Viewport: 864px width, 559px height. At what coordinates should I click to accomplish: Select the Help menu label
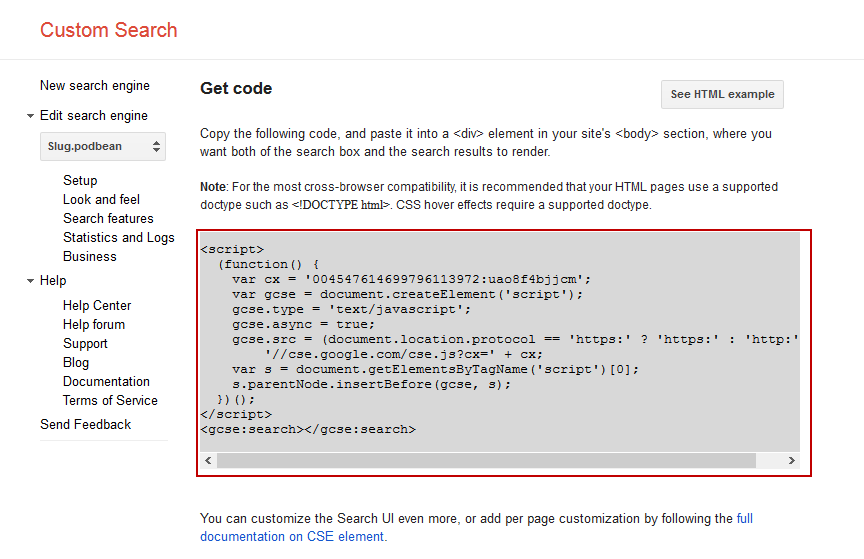click(53, 280)
